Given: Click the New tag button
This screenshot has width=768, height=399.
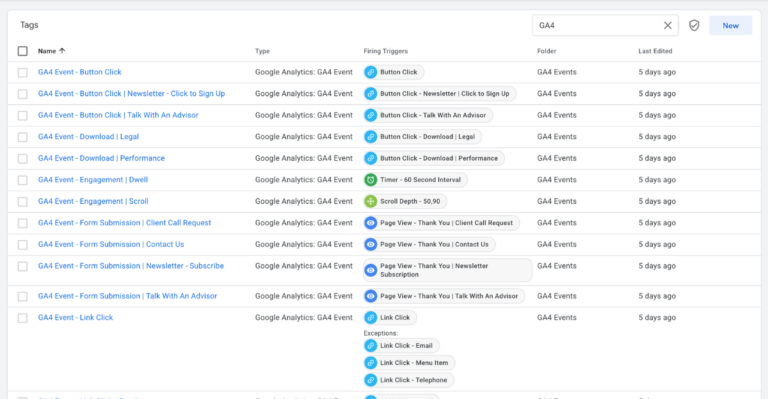Looking at the screenshot, I should click(730, 25).
